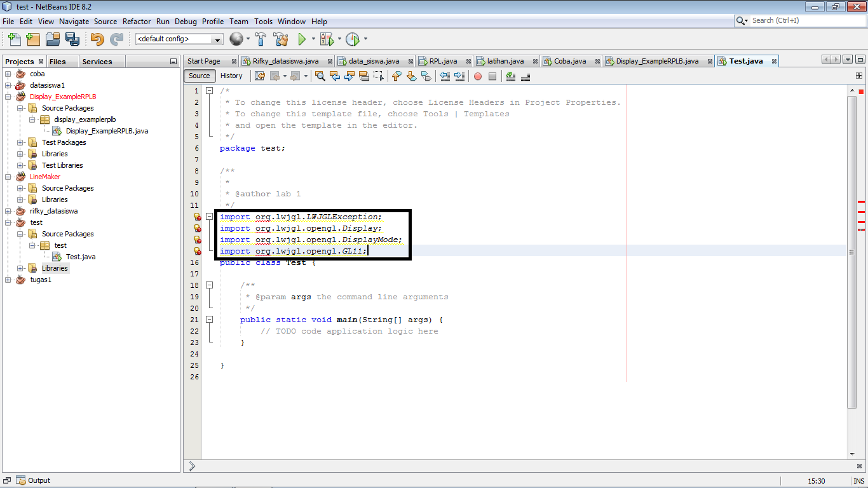
Task: Clean and build the project
Action: point(281,39)
